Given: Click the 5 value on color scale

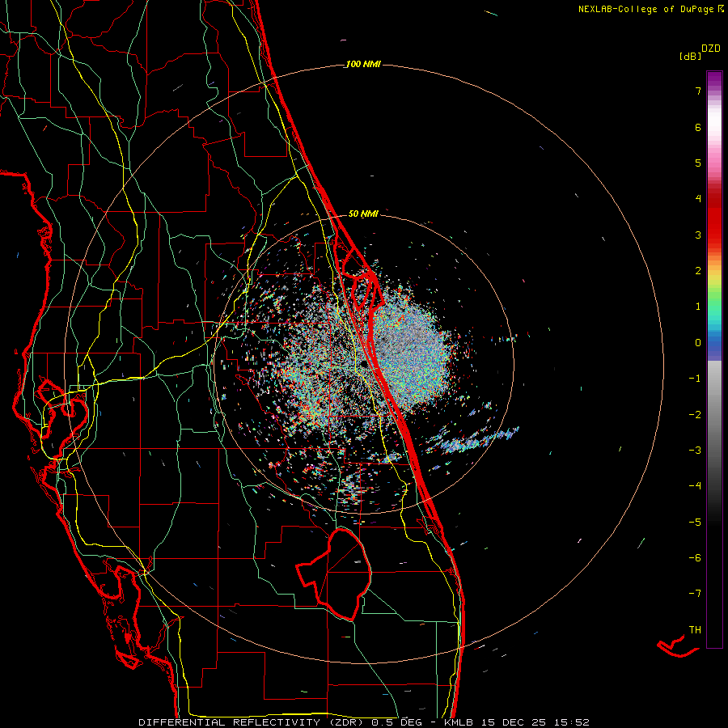Looking at the screenshot, I should pyautogui.click(x=698, y=163).
